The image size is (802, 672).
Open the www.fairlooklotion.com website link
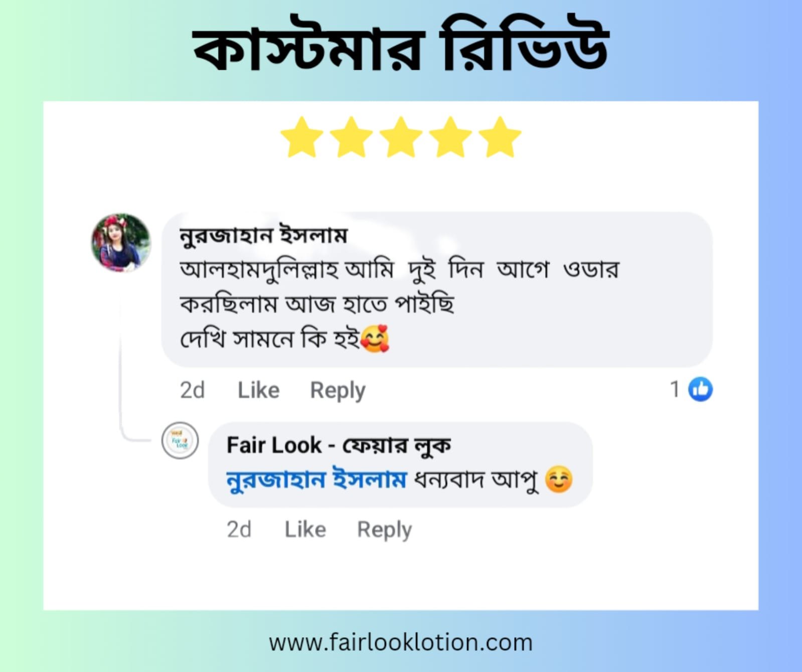click(x=401, y=642)
